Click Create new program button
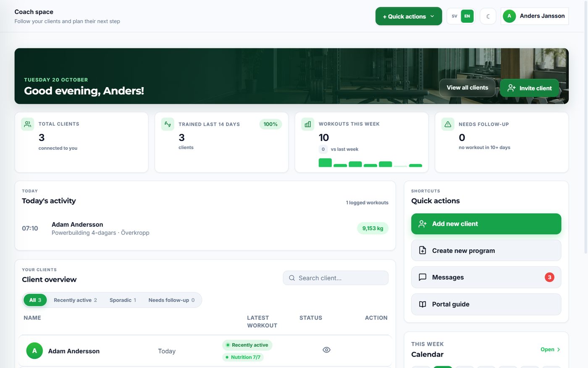Screen dimensions: 588x368 486,251
